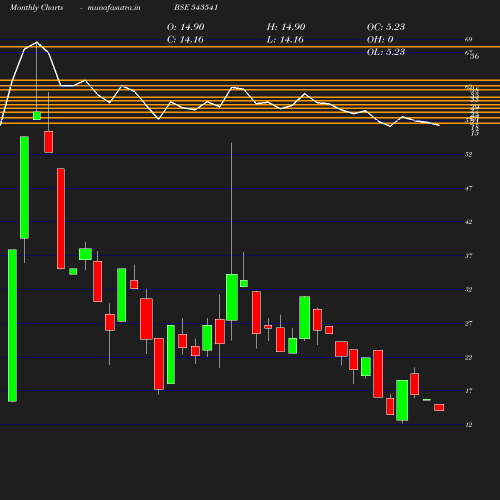Click the "Monthly Charts" title text
Image resolution: width=500 pixels, height=500 pixels.
pyautogui.click(x=36, y=7)
